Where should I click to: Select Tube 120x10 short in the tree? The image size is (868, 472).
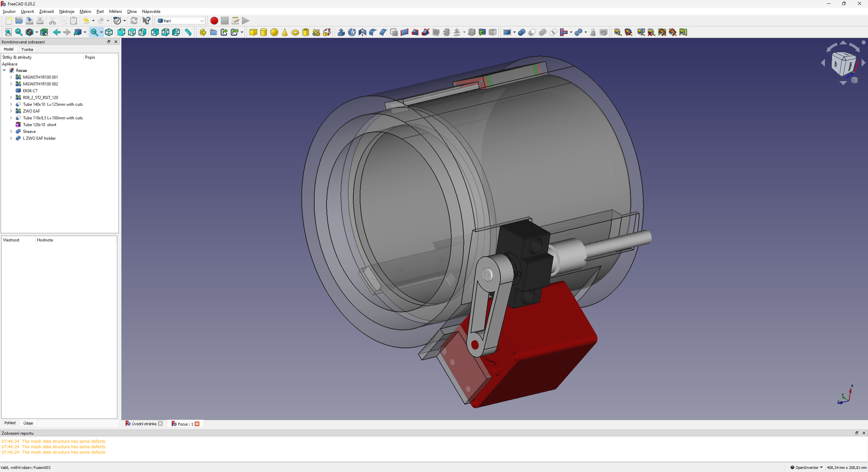[40, 125]
